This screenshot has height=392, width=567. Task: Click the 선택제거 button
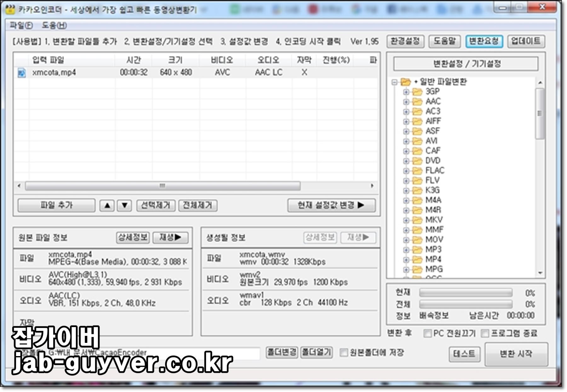(x=156, y=206)
